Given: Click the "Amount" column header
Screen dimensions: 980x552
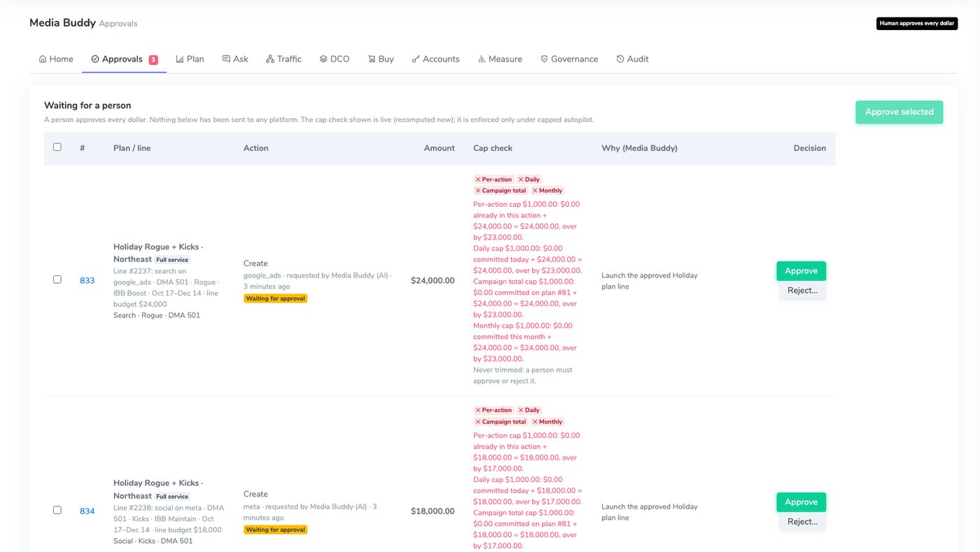Looking at the screenshot, I should (x=439, y=149).
